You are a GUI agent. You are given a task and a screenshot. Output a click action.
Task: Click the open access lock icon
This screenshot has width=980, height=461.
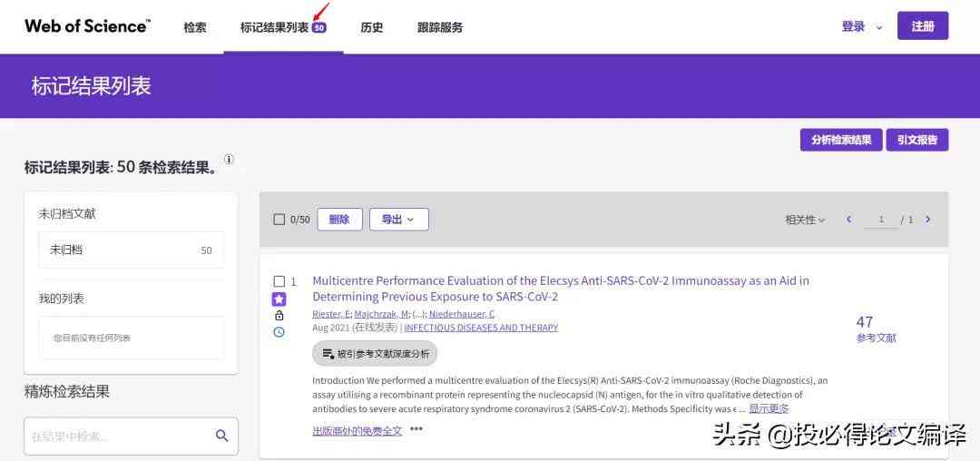pyautogui.click(x=279, y=316)
